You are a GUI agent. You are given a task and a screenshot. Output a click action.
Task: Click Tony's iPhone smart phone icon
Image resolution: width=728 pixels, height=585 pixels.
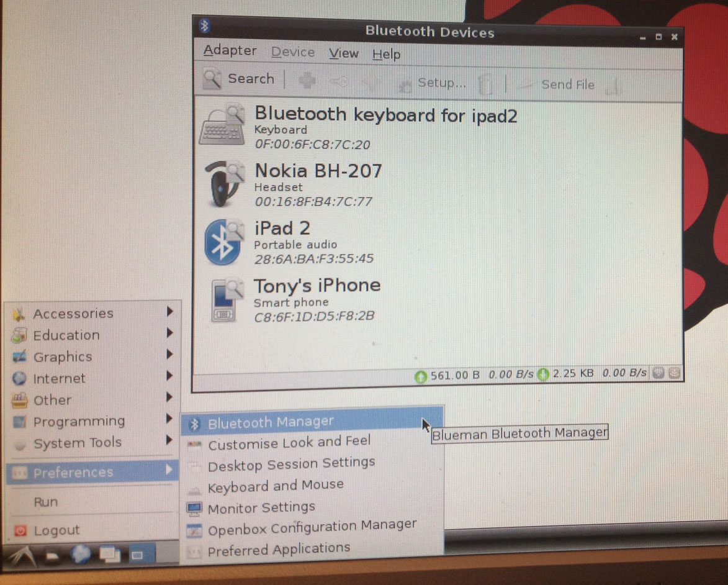[224, 301]
